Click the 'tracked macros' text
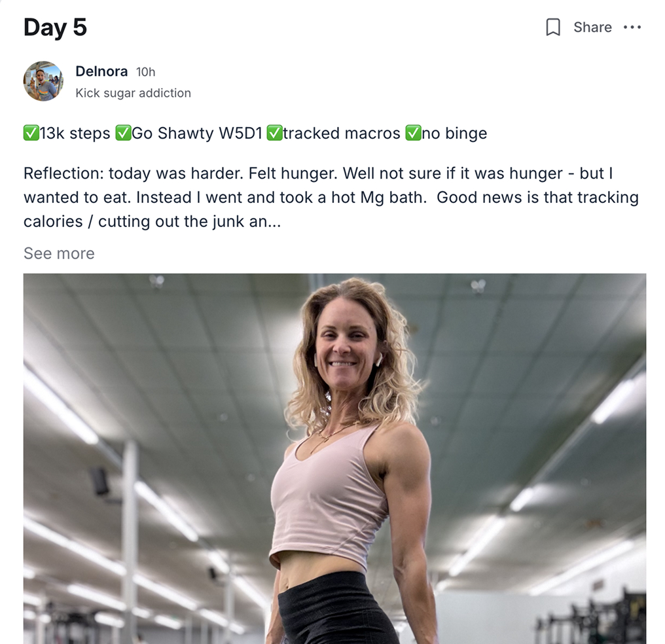This screenshot has width=665, height=644. [x=342, y=133]
